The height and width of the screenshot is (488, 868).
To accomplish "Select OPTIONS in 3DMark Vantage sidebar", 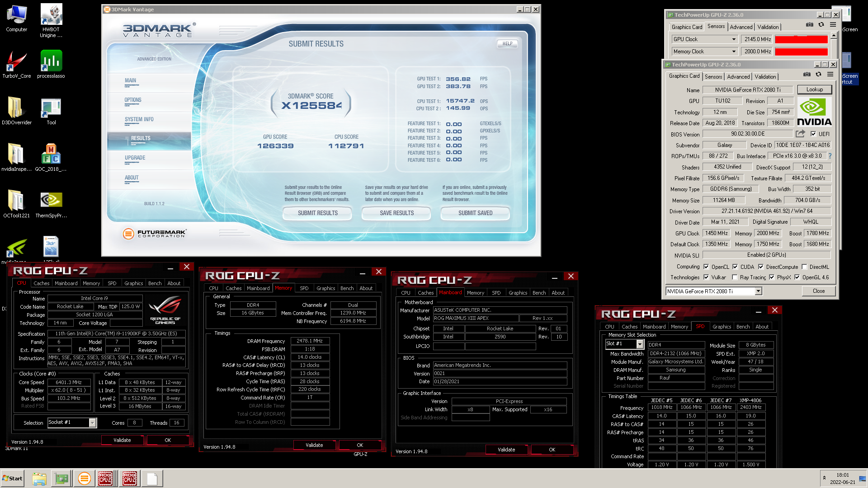I will tap(133, 100).
